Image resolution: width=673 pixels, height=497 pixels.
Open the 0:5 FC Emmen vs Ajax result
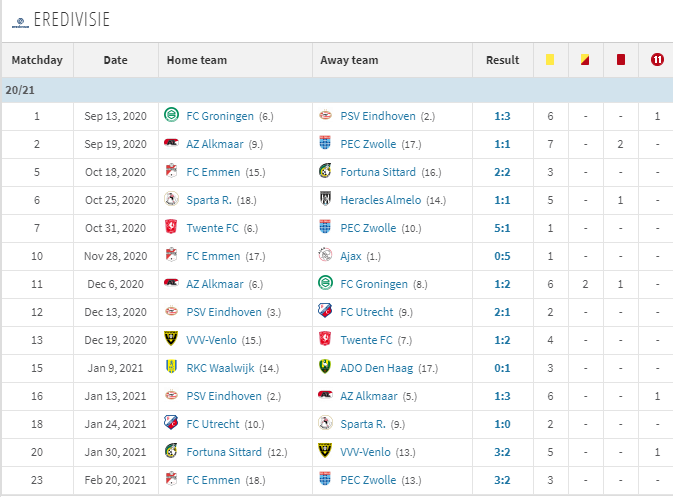pos(502,256)
